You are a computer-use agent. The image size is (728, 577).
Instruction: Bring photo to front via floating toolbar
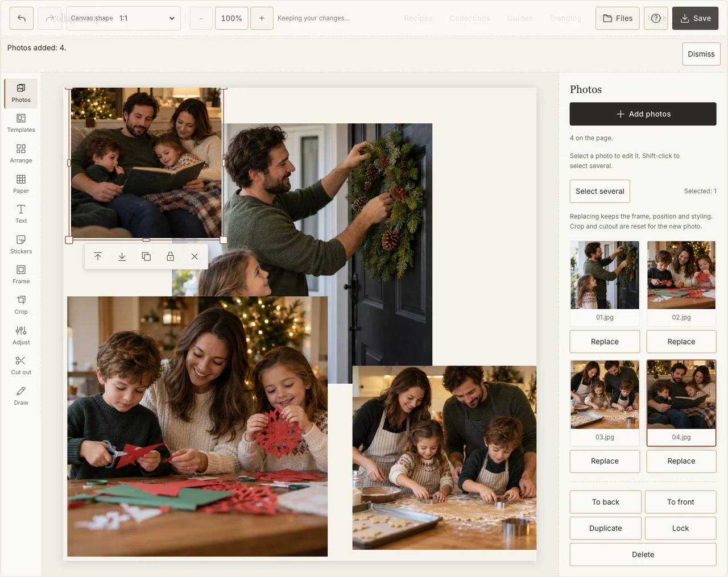(98, 256)
